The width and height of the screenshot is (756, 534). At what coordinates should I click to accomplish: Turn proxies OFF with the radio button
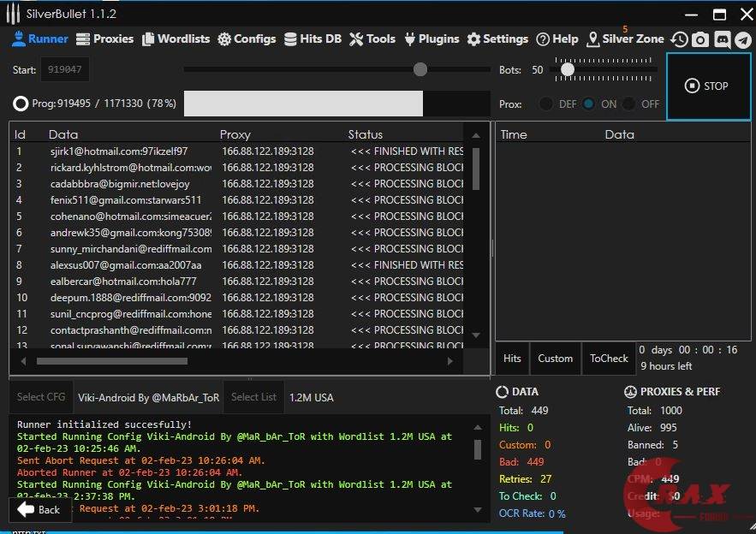(x=629, y=104)
